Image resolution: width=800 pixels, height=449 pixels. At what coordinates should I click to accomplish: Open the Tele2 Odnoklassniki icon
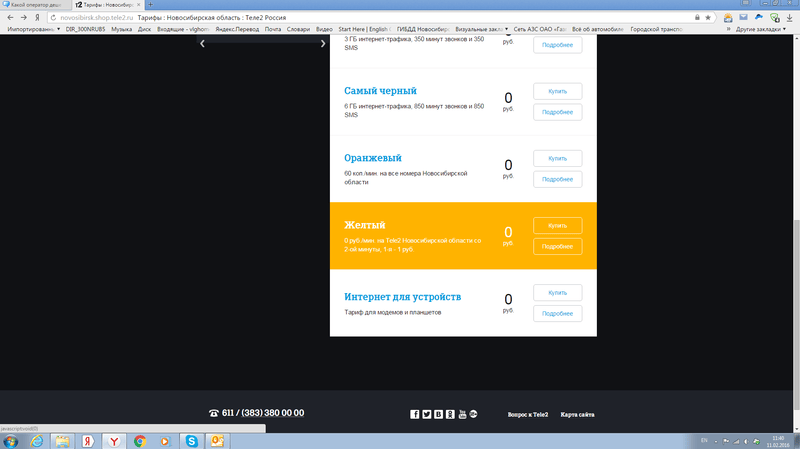tap(450, 414)
